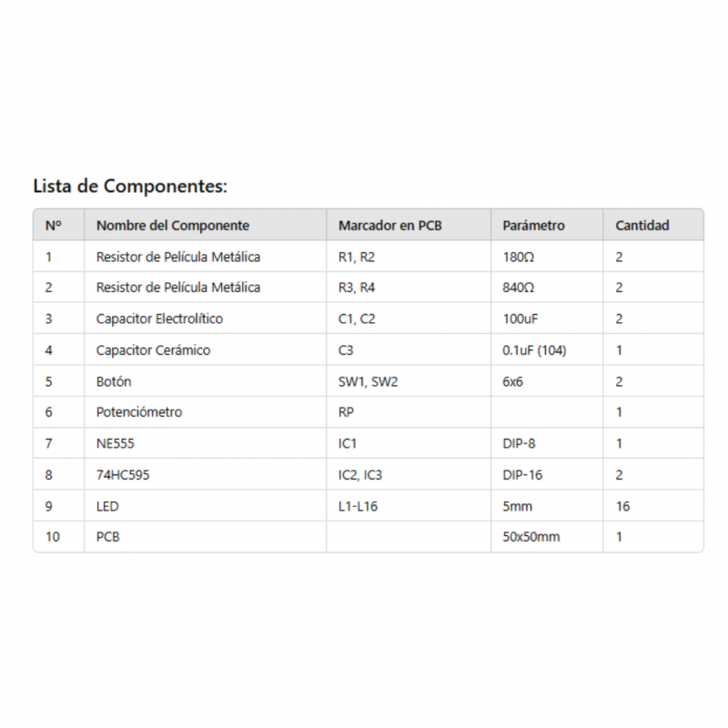Click the "Nº" column header
728x728 pixels.
click(x=53, y=226)
